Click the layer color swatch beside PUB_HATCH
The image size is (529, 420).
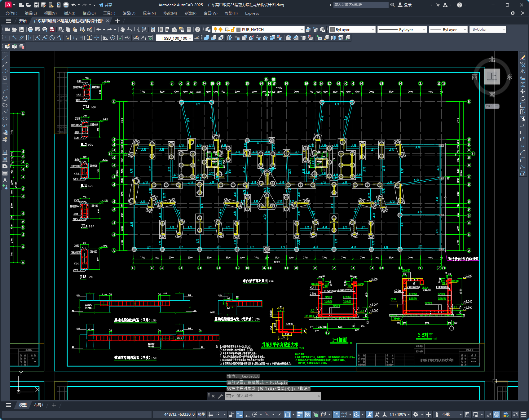[x=239, y=29]
